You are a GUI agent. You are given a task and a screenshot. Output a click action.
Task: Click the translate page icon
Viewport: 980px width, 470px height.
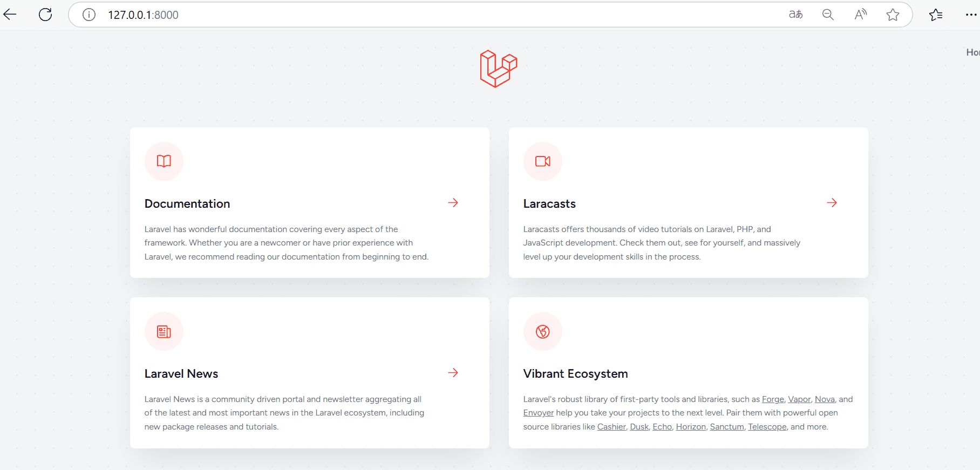[795, 15]
